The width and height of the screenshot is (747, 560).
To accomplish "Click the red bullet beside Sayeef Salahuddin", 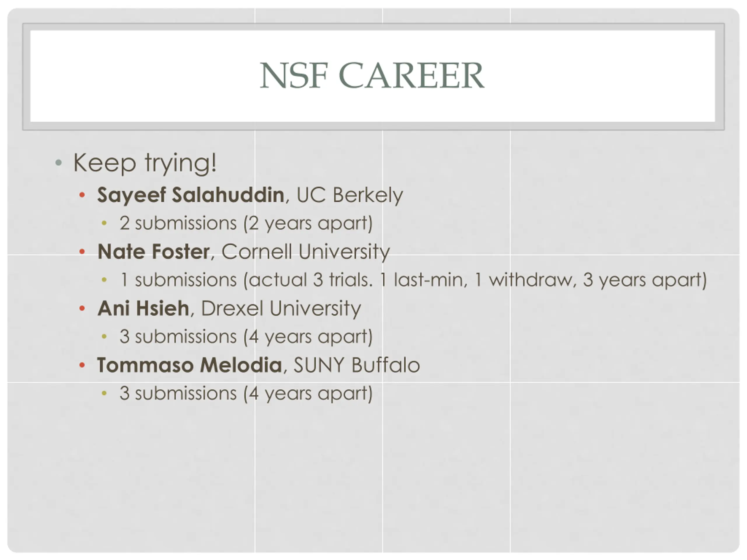I will click(82, 195).
